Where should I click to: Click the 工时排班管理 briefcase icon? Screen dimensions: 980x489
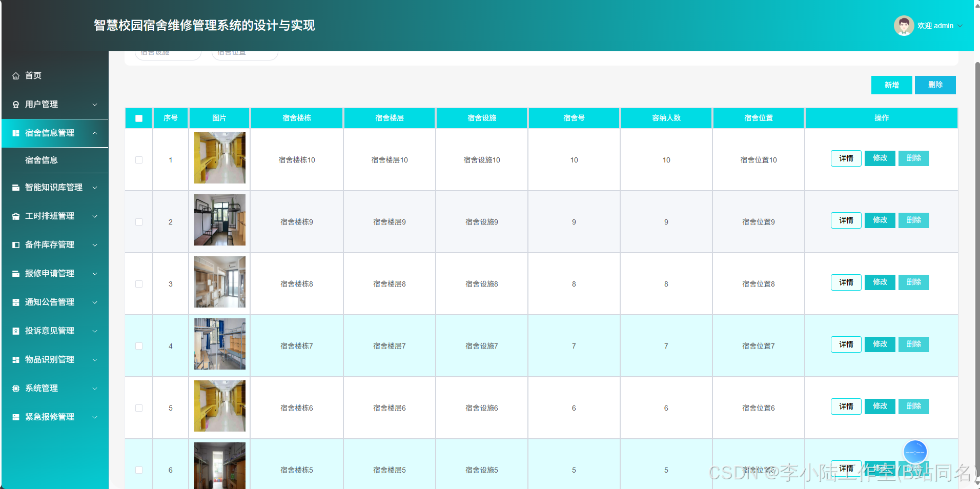[x=16, y=216]
